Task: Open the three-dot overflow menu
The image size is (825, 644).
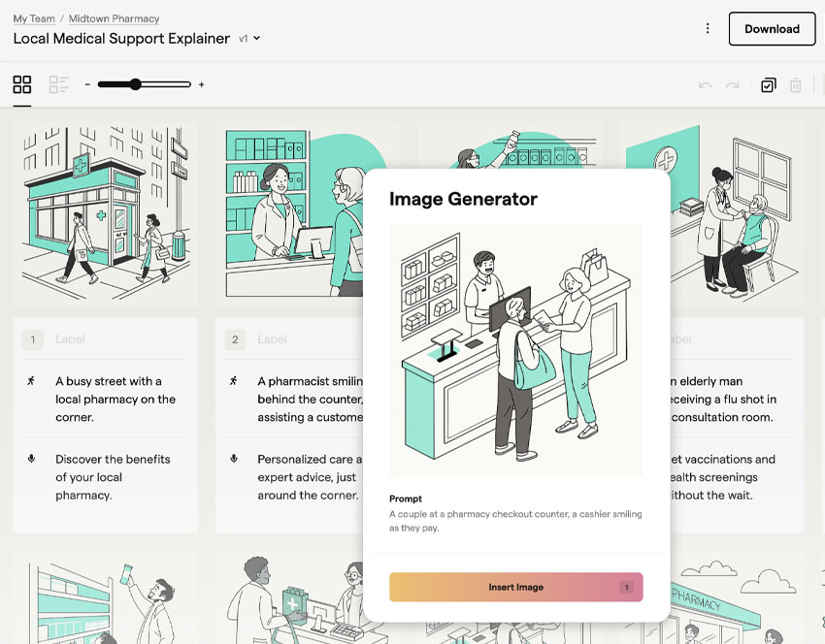Action: pyautogui.click(x=708, y=28)
